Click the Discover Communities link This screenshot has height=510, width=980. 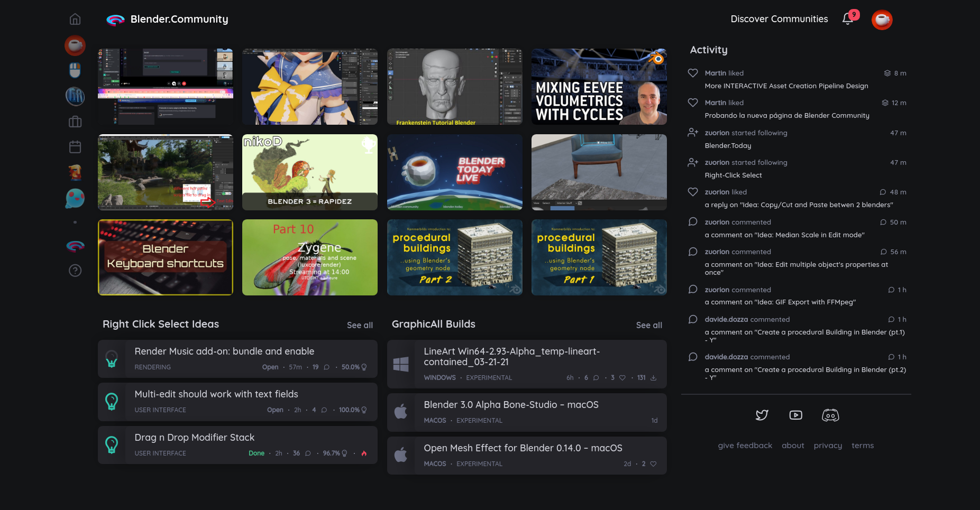[x=779, y=19]
